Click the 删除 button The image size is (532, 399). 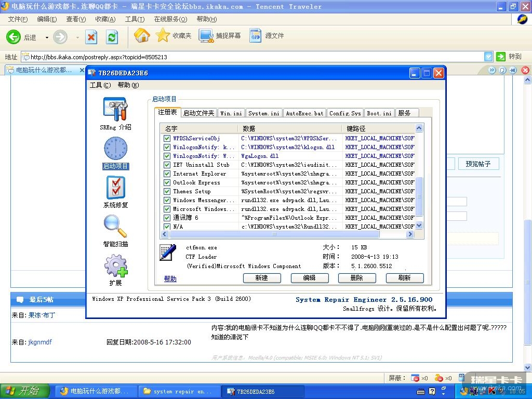point(356,278)
